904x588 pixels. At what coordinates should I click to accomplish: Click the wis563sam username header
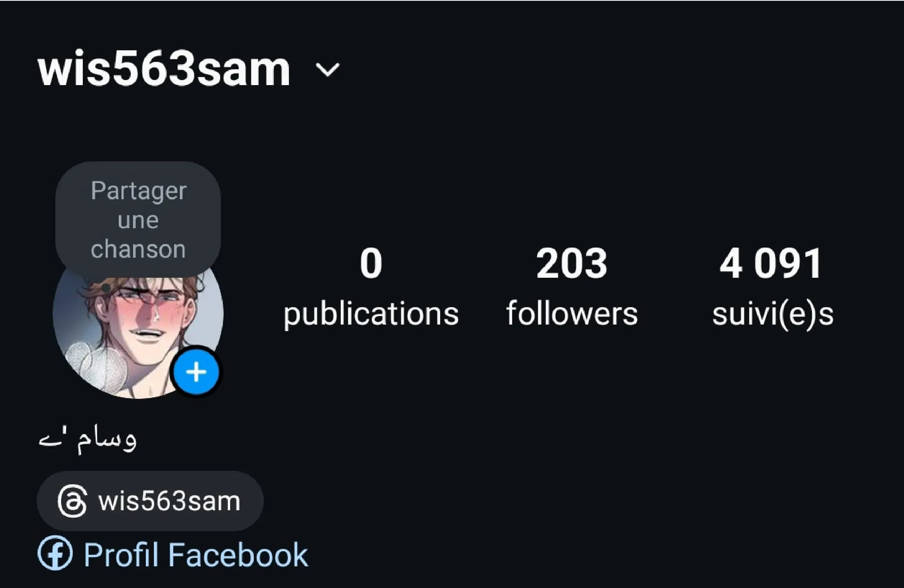(164, 70)
